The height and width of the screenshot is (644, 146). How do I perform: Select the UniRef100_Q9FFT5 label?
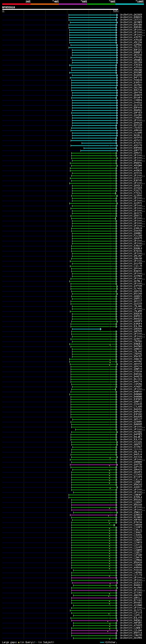tap(131, 151)
